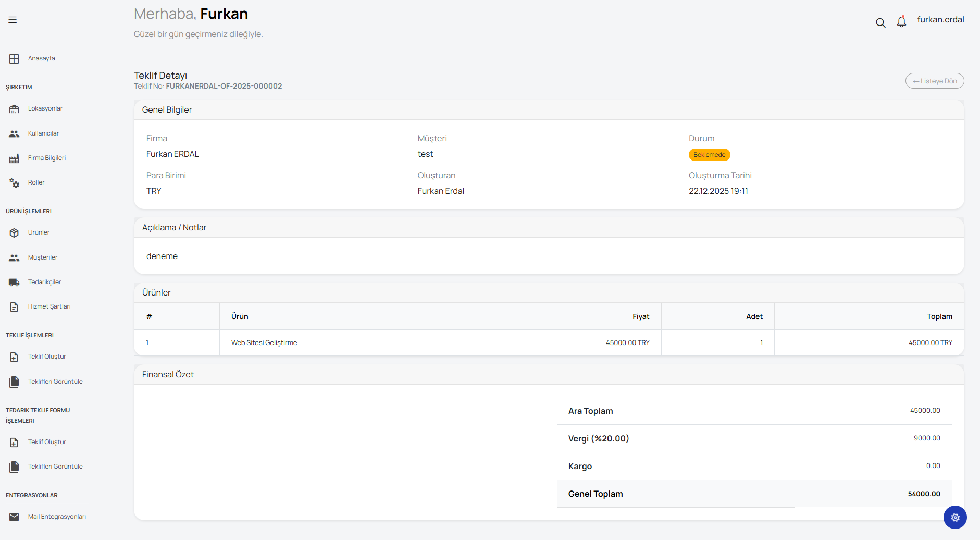The width and height of the screenshot is (980, 540).
Task: Click Teklif Oluştur under Tedarik Teklif Formu
Action: click(47, 442)
